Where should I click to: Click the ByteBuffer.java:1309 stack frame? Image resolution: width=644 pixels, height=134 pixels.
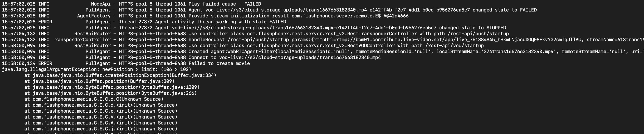pyautogui.click(x=112, y=87)
